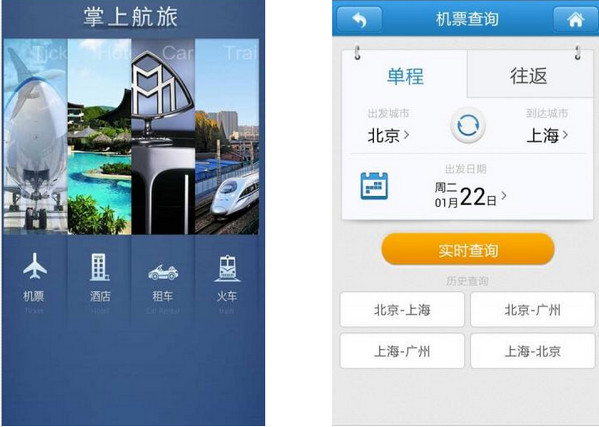Tap the airplane 机票 icon
599x427 pixels.
35,266
